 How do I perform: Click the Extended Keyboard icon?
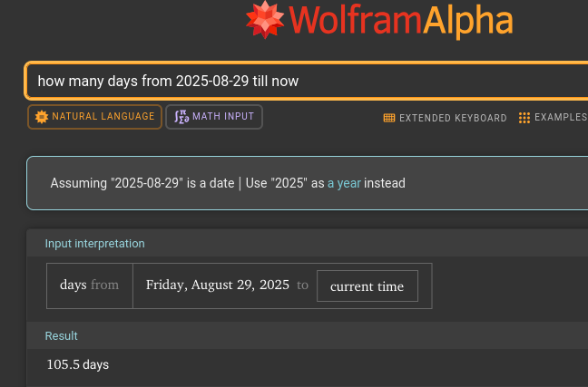[x=389, y=118]
